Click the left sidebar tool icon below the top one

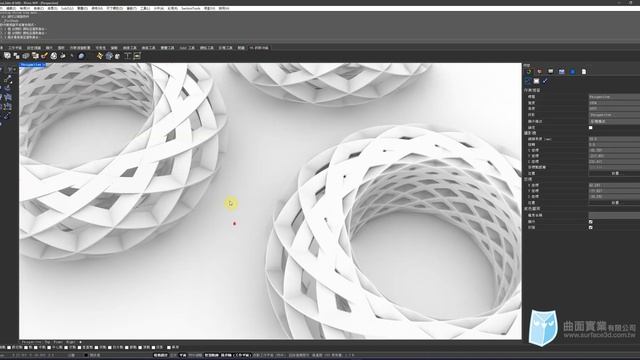(x=7, y=79)
